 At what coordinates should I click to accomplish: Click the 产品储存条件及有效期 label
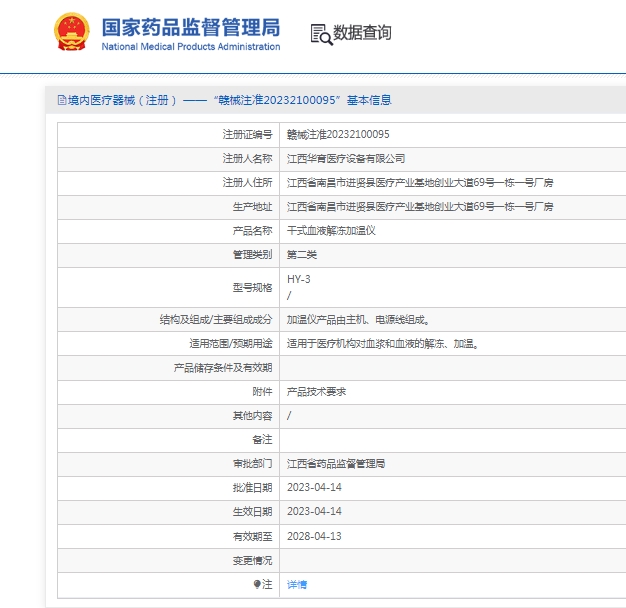[223, 368]
